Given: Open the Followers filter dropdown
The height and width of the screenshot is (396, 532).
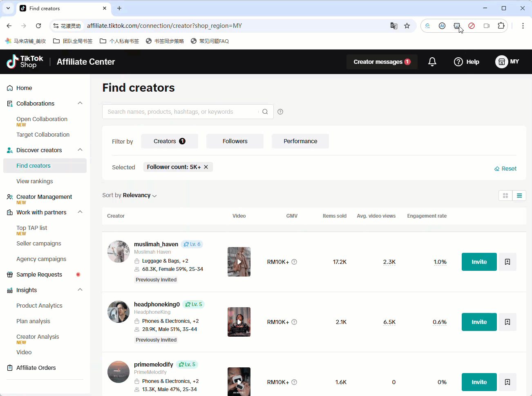Looking at the screenshot, I should [235, 141].
